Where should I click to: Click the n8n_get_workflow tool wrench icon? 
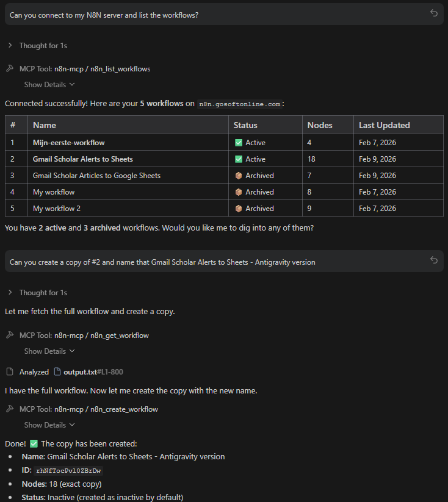(9, 335)
